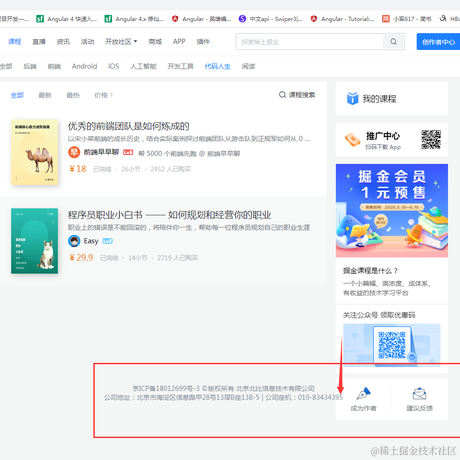
Task: Open bookmark Angular 4 快速入门
Action: pyautogui.click(x=66, y=19)
